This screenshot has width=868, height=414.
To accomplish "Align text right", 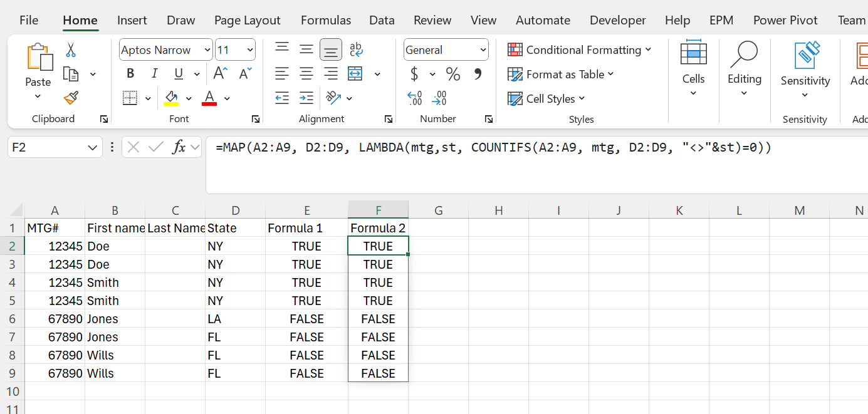I will pos(331,74).
